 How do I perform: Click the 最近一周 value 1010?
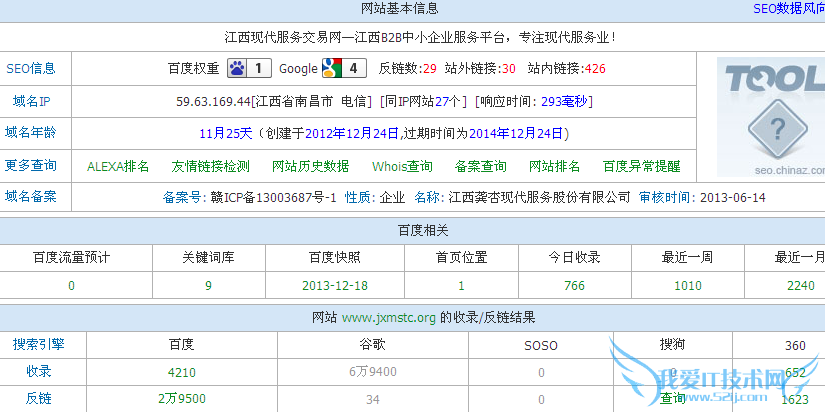(688, 286)
